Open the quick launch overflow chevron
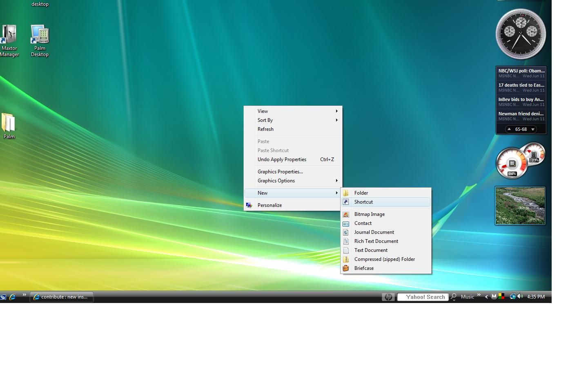The height and width of the screenshot is (368, 588). pos(24,294)
